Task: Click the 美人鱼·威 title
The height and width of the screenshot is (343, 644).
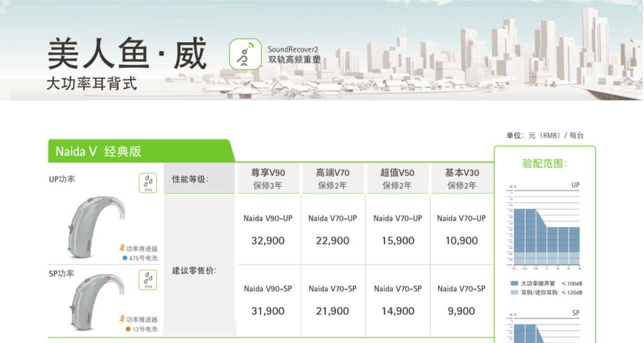Action: pos(127,53)
